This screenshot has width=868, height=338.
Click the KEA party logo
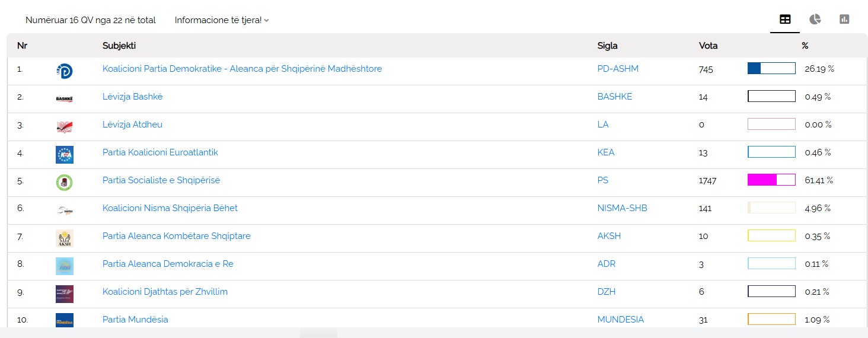(64, 155)
